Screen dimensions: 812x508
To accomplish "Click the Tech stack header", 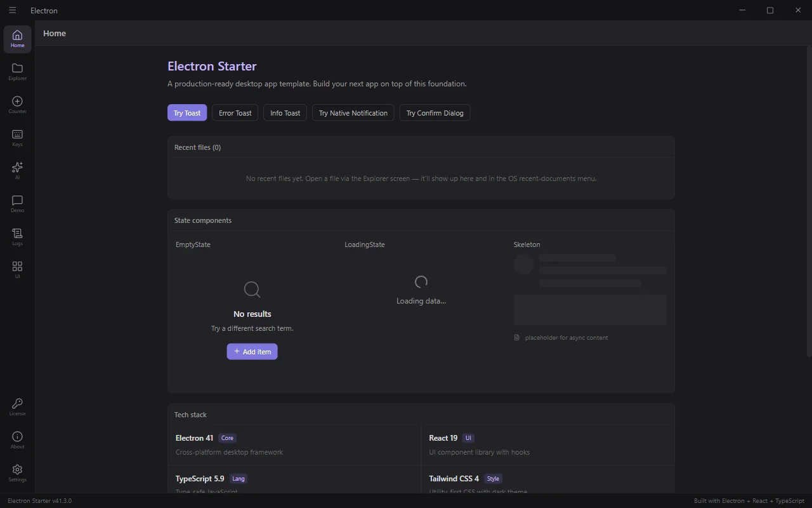I will click(x=190, y=415).
